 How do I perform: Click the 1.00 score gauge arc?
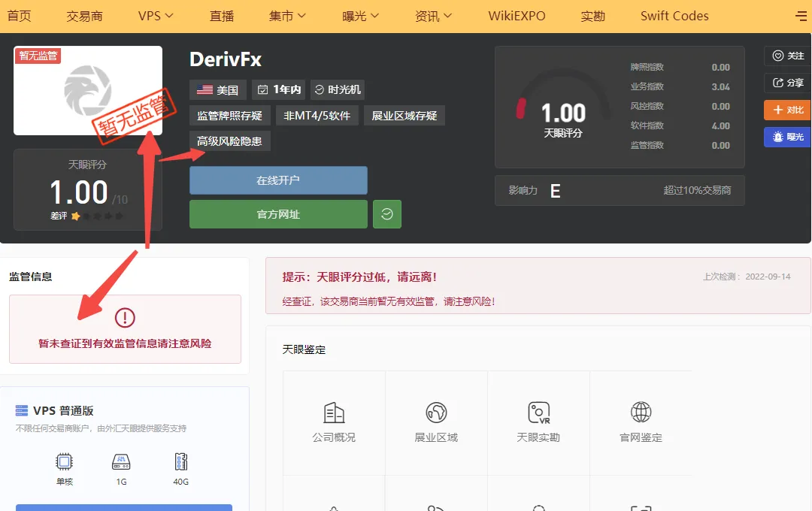click(563, 93)
